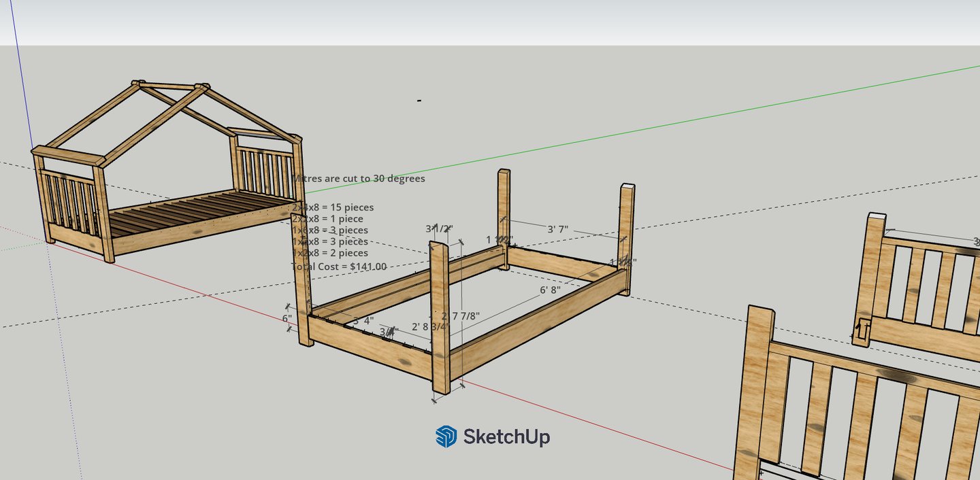Image resolution: width=980 pixels, height=480 pixels.
Task: Select the white-capped rear corner post
Action: click(626, 238)
